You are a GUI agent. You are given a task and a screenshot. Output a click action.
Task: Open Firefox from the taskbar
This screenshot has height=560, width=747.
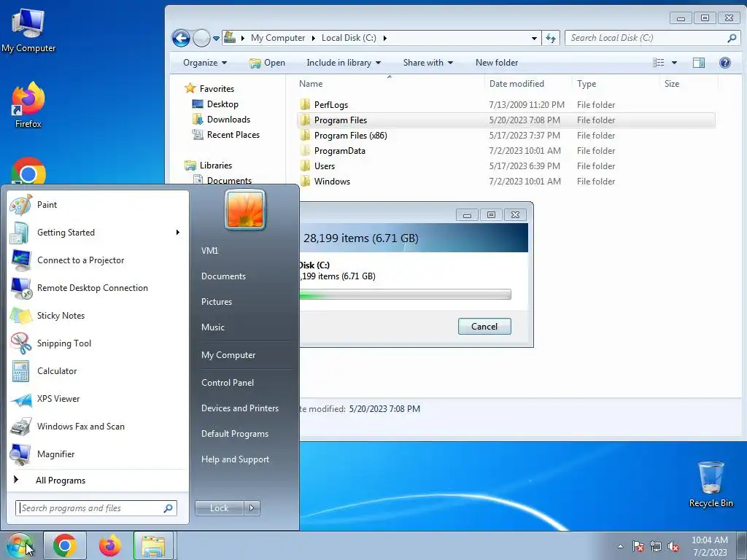(109, 545)
